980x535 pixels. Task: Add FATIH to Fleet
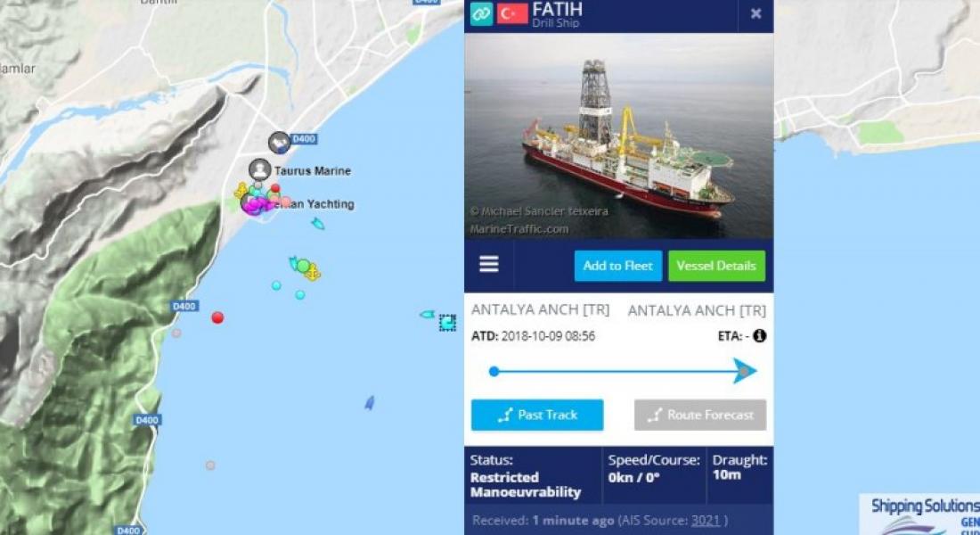(x=617, y=266)
